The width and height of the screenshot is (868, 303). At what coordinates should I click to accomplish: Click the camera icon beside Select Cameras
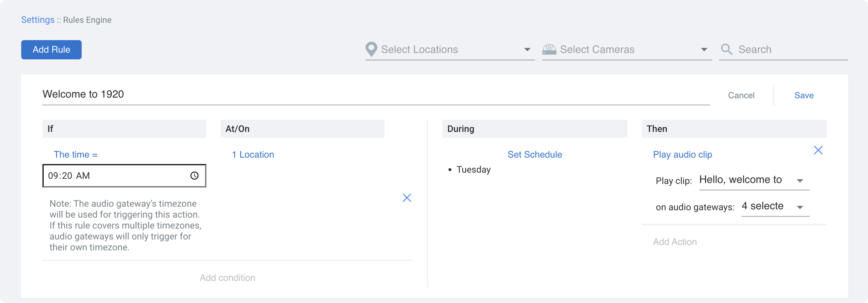click(549, 49)
